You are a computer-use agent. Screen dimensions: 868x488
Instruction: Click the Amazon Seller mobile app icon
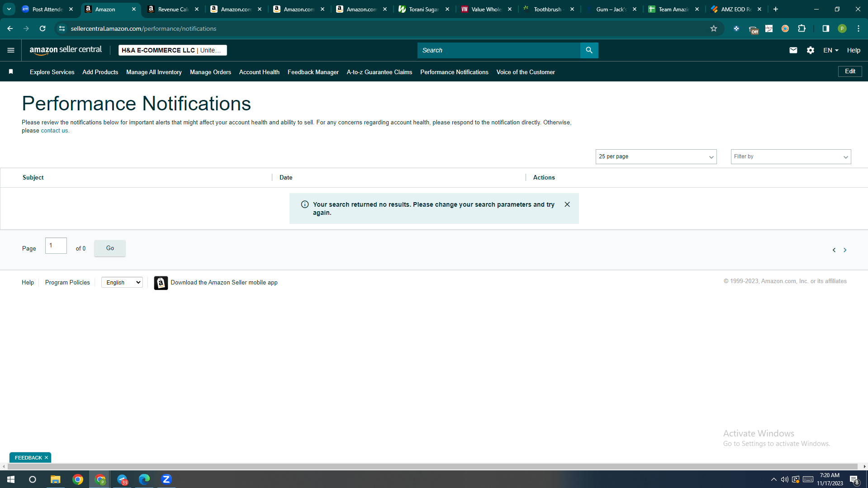161,283
